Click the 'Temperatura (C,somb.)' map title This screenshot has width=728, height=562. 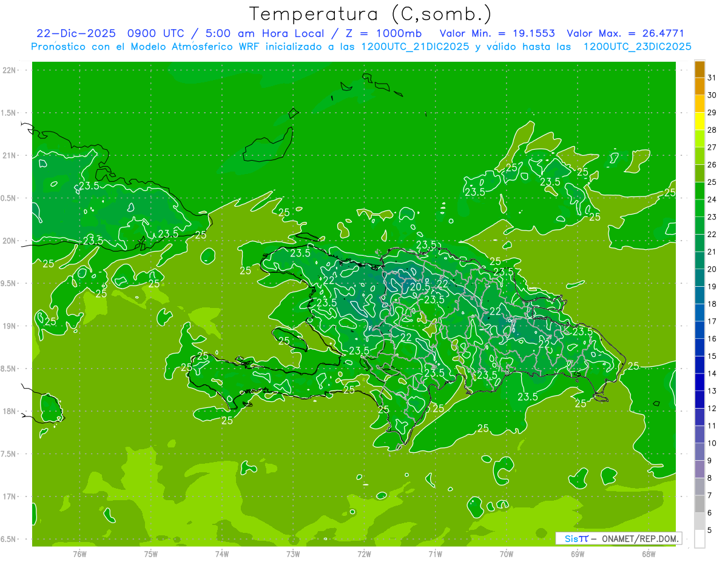(371, 14)
